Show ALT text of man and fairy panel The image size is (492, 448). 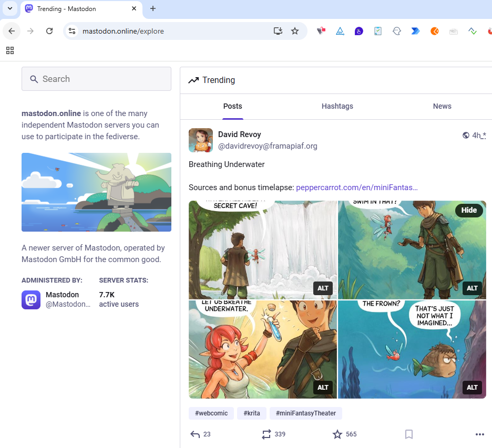[472, 288]
